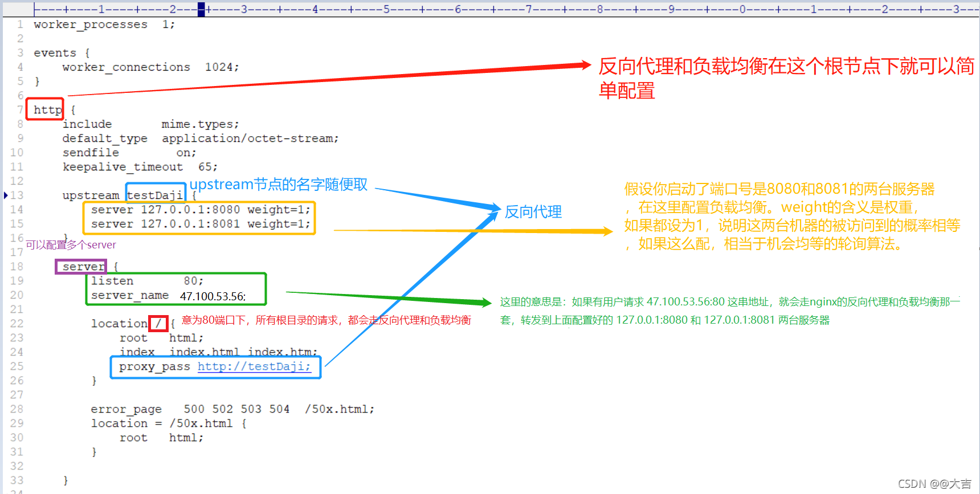Viewport: 980px width, 494px height.
Task: Click the 'server' keyword on line 18
Action: (x=84, y=267)
